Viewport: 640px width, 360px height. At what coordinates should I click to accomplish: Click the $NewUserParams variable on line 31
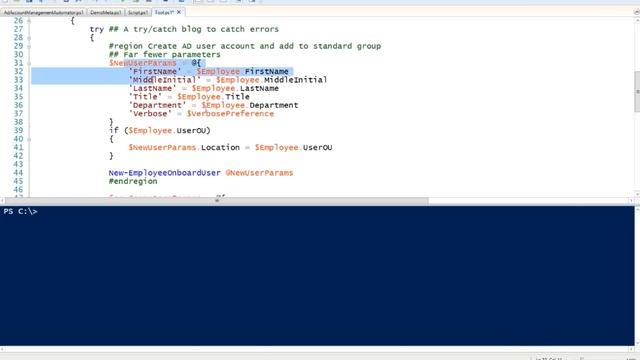(x=142, y=63)
